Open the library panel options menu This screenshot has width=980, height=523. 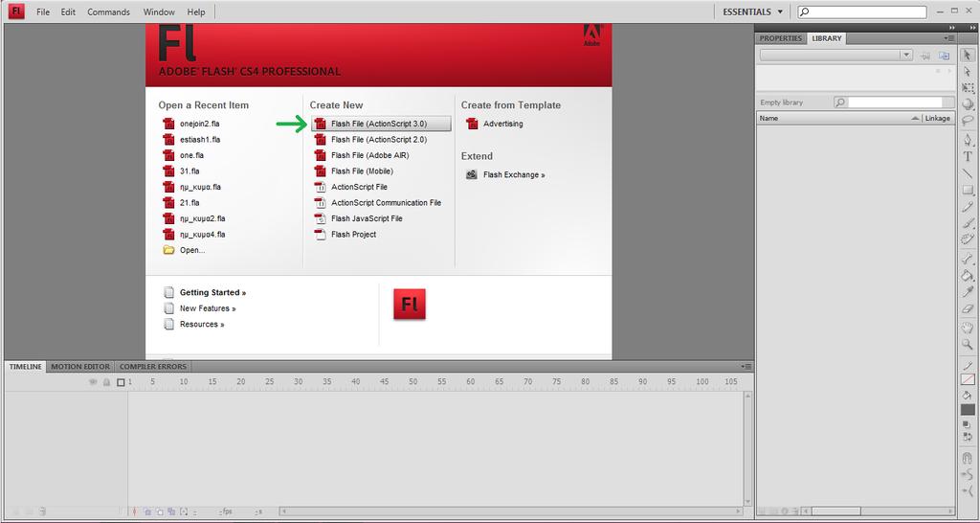click(949, 38)
